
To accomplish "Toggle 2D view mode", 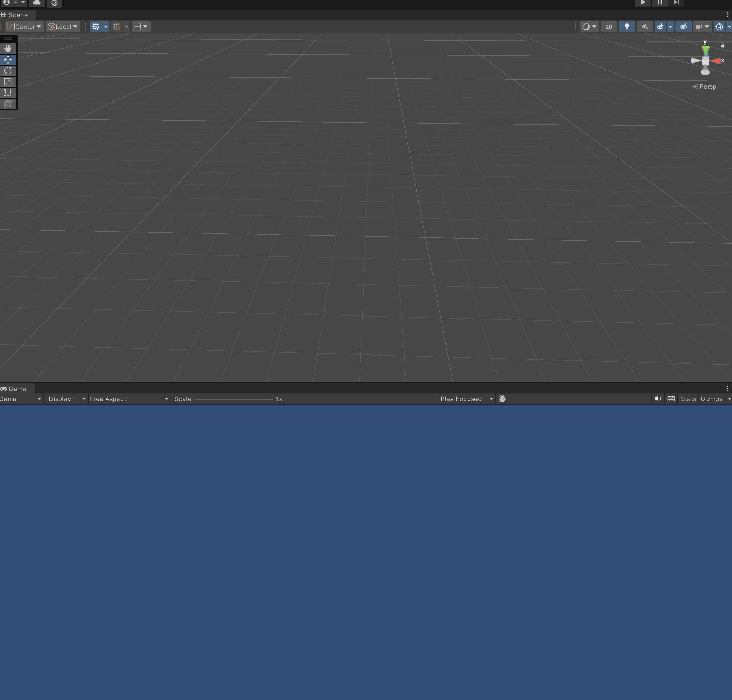I will [609, 27].
